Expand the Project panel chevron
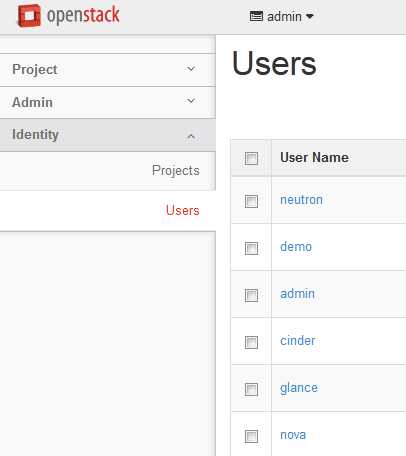 pyautogui.click(x=191, y=69)
